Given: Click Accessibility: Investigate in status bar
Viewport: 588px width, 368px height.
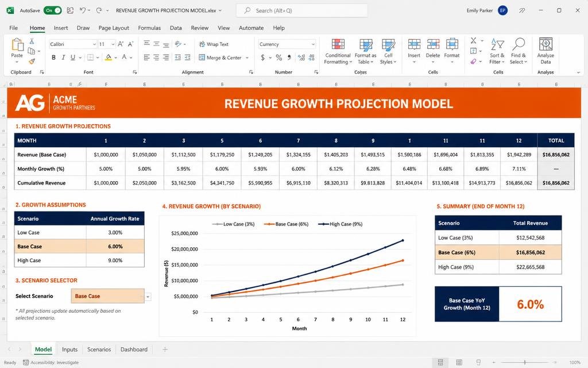Looking at the screenshot, I should (x=51, y=363).
